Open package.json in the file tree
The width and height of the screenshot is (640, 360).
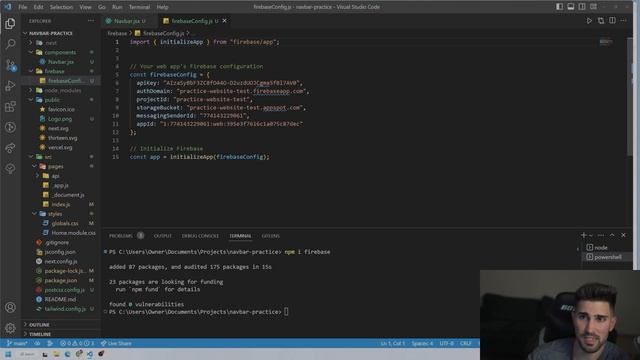click(61, 280)
